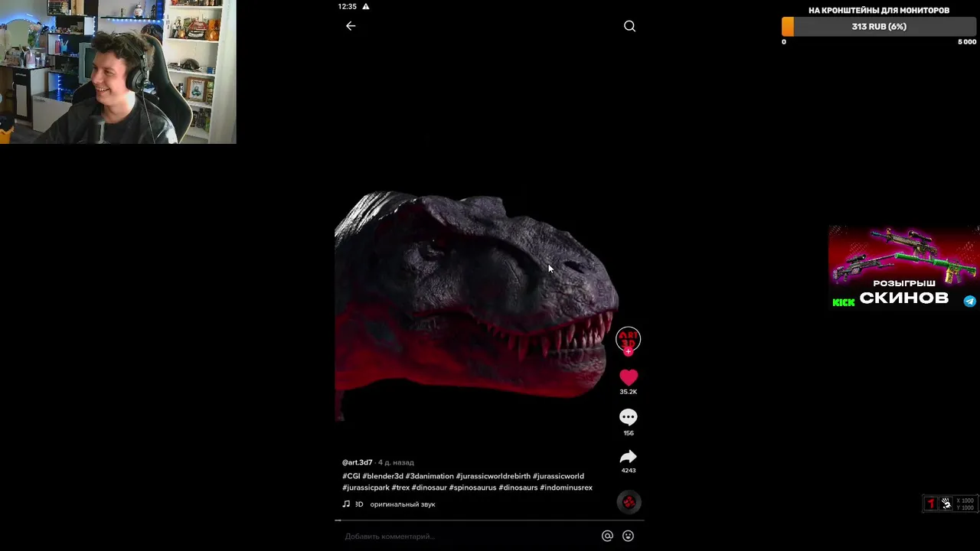Open the @art.3d7 username link
980x551 pixels.
pos(357,462)
